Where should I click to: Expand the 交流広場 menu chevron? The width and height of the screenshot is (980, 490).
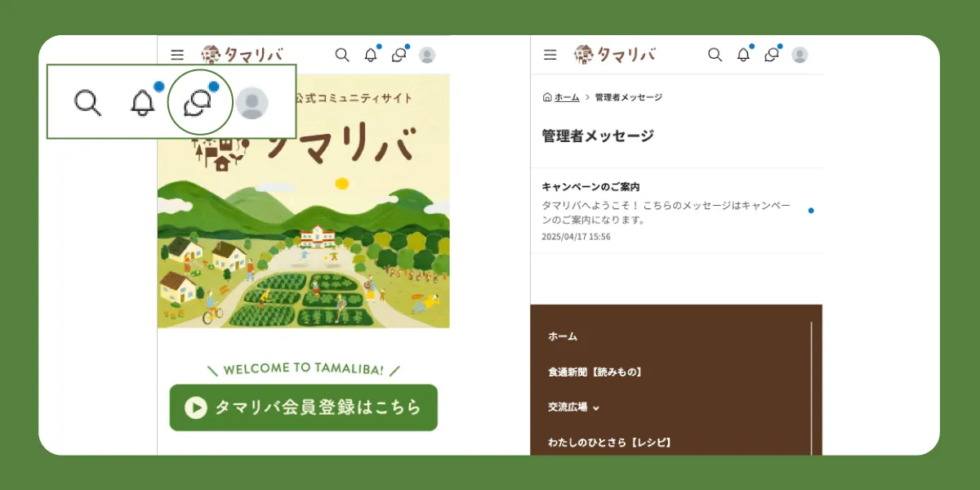coord(596,408)
